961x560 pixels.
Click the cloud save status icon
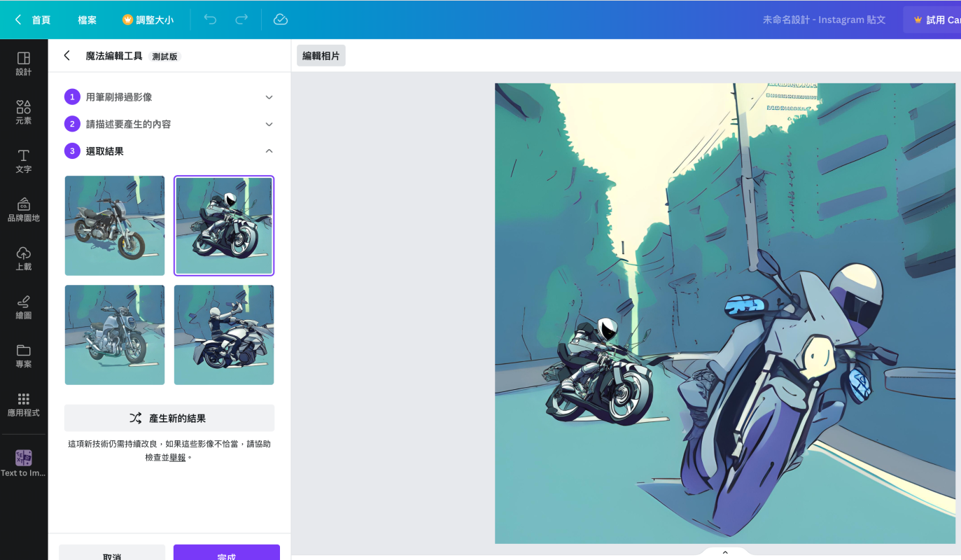click(281, 20)
